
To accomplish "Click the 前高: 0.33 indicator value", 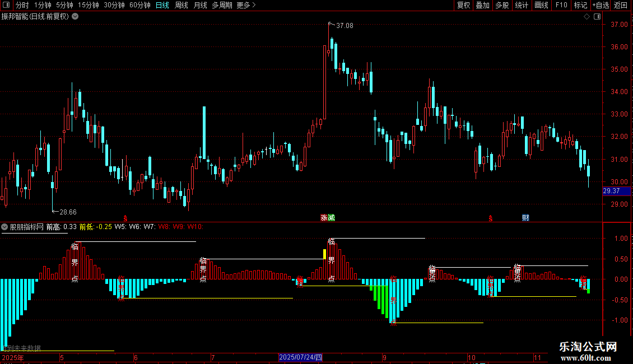I will tap(62, 227).
